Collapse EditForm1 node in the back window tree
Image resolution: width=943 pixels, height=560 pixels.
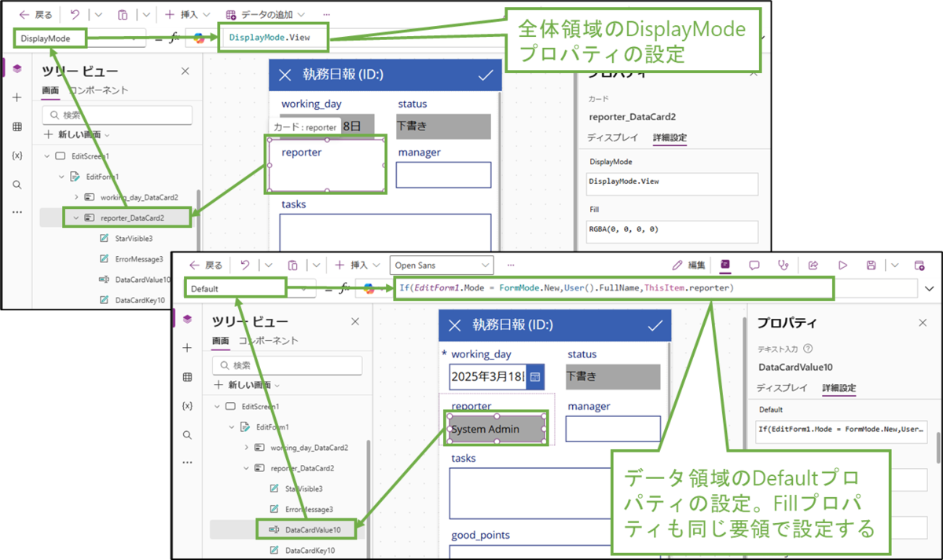tap(61, 177)
